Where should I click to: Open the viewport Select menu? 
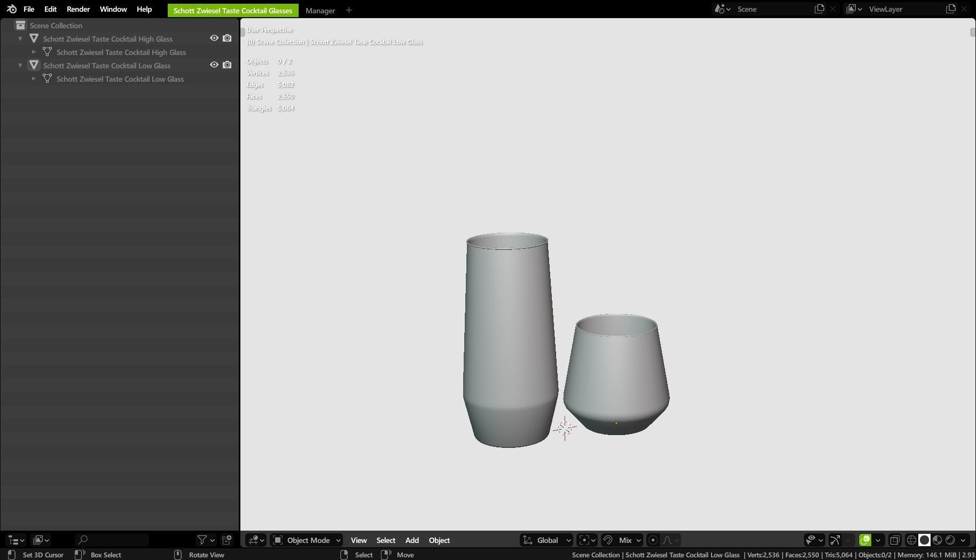pyautogui.click(x=386, y=540)
